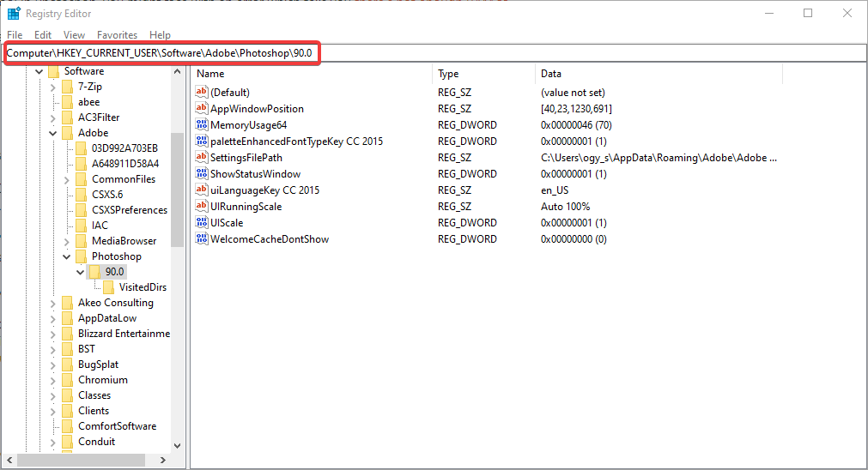Open the Edit menu
The image size is (868, 470).
pos(43,35)
